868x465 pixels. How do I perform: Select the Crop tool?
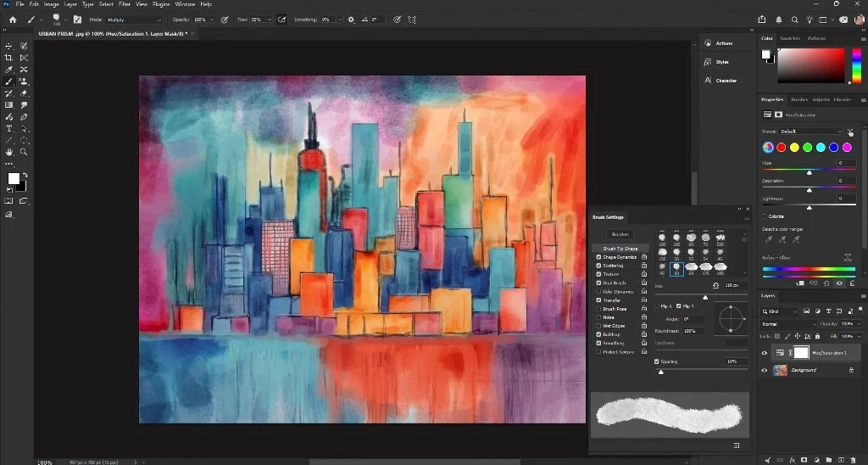8,58
